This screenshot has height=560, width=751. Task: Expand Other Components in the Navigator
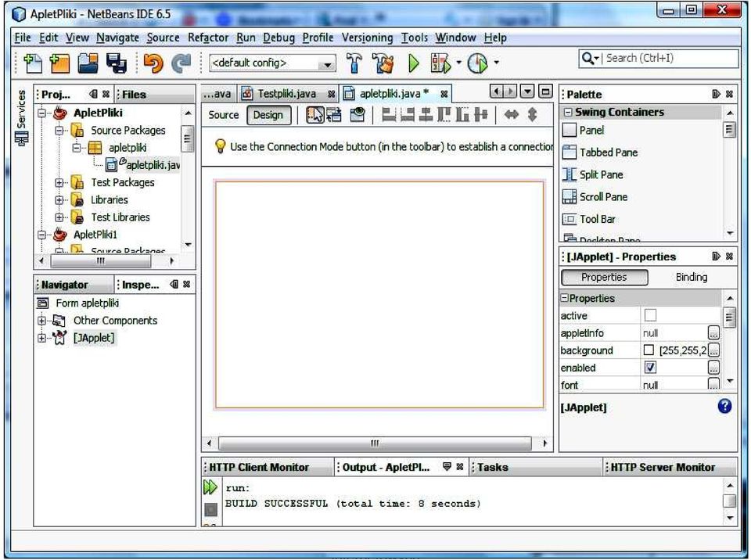click(42, 321)
